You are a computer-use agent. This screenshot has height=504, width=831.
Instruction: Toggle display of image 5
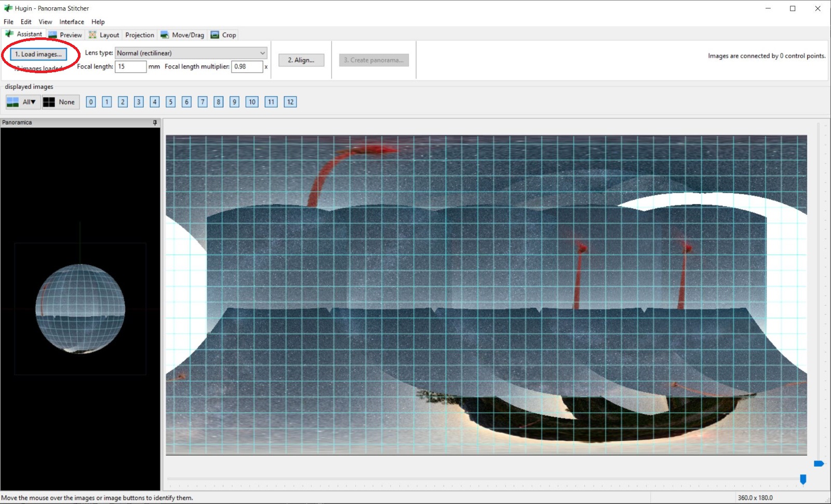click(x=170, y=102)
